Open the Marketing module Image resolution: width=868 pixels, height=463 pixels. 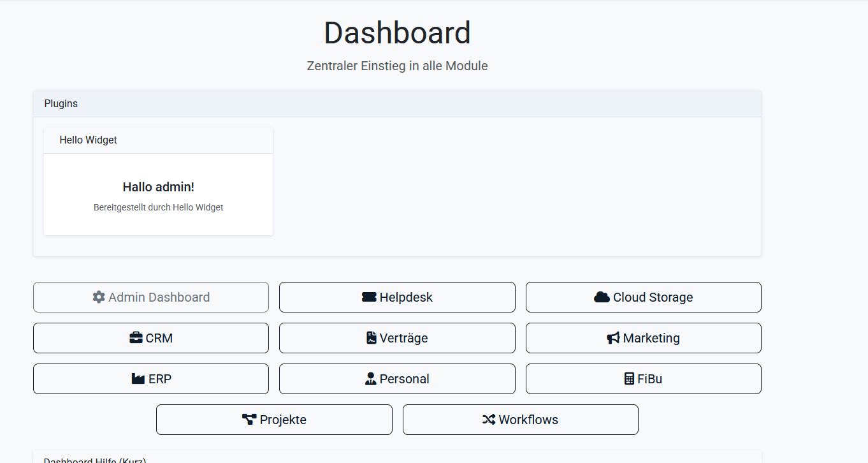pos(643,337)
